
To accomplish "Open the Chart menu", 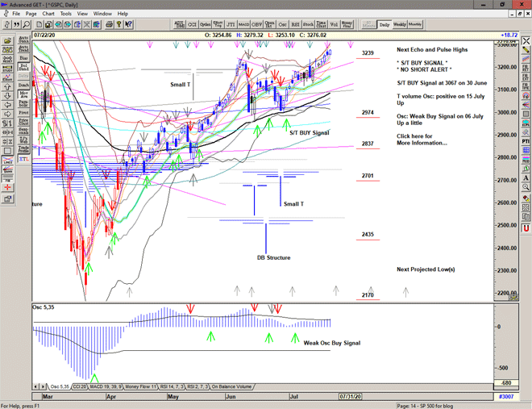I will pos(48,14).
